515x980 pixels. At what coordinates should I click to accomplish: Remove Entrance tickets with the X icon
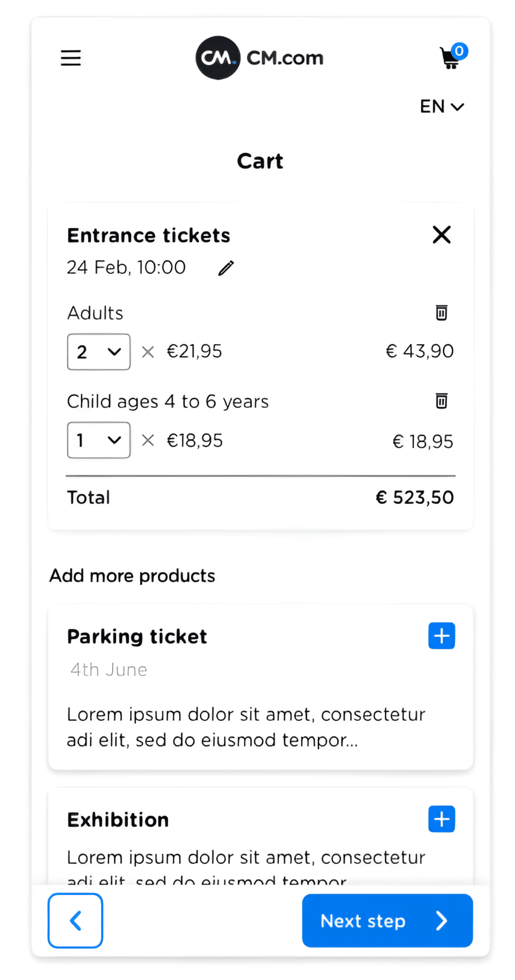pos(442,234)
